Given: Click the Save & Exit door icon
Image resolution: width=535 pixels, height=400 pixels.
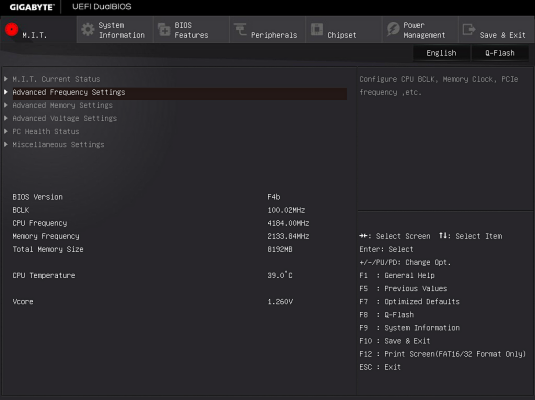Looking at the screenshot, I should click(x=469, y=29).
